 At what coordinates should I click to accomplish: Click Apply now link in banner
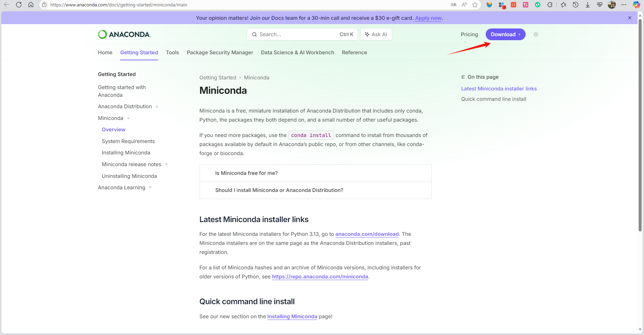coord(428,18)
